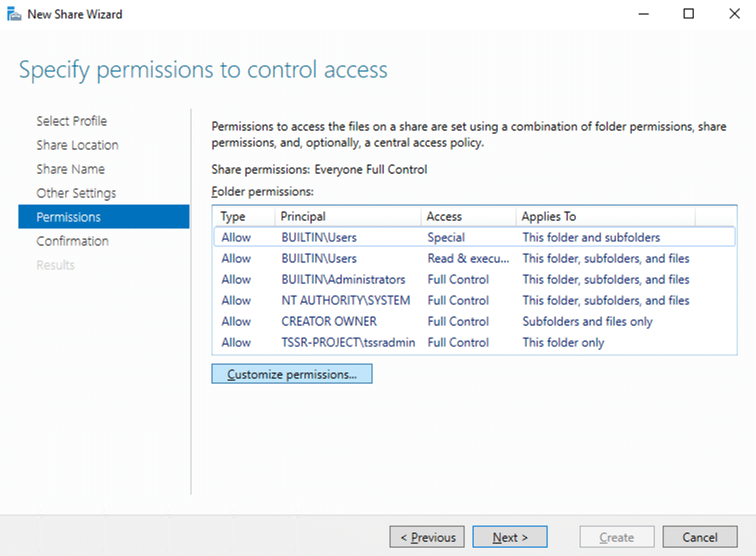
Task: Go to the Select Profile step
Action: (x=72, y=121)
